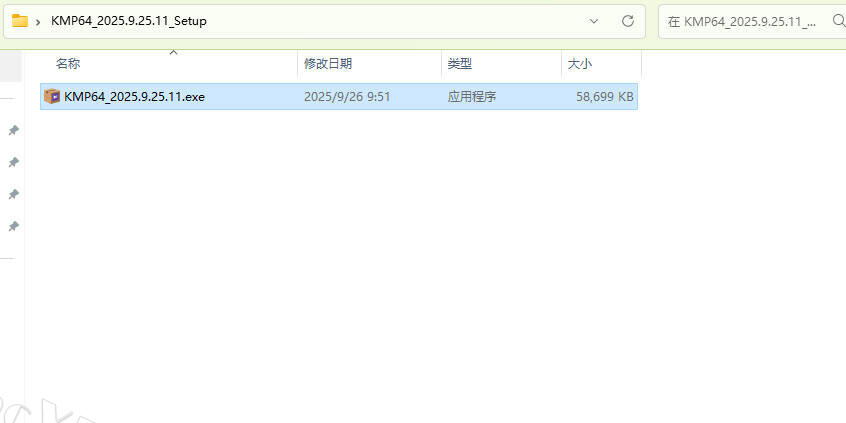This screenshot has width=846, height=423.
Task: Click the 应用程序 type cell
Action: [x=472, y=97]
